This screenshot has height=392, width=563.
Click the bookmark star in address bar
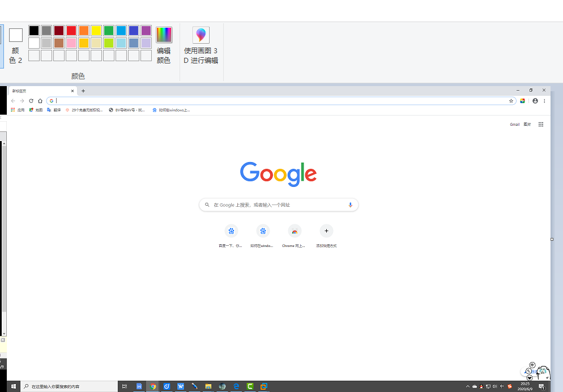(x=511, y=101)
